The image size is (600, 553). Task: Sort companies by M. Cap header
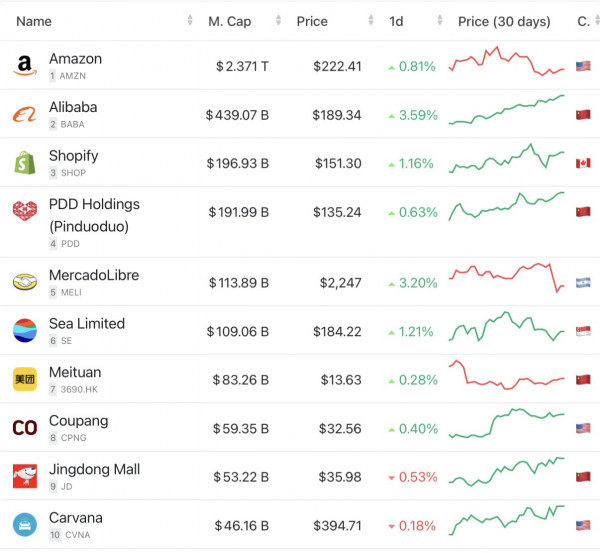pos(229,21)
